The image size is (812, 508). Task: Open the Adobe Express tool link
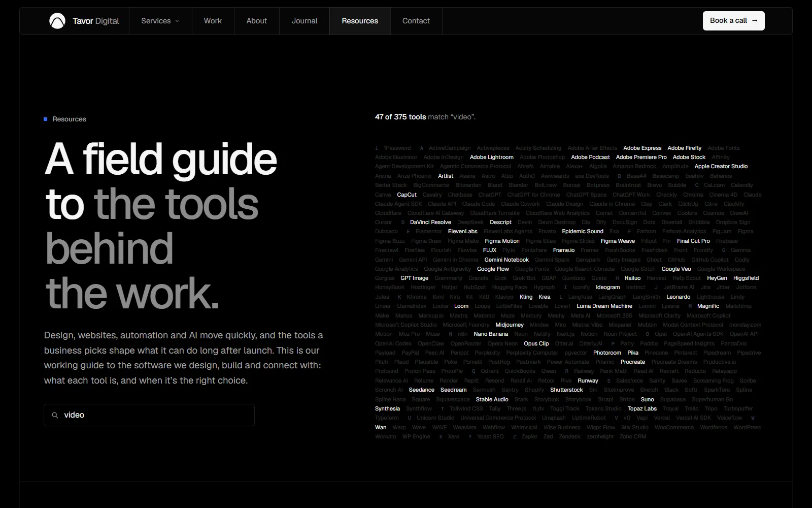coord(642,148)
